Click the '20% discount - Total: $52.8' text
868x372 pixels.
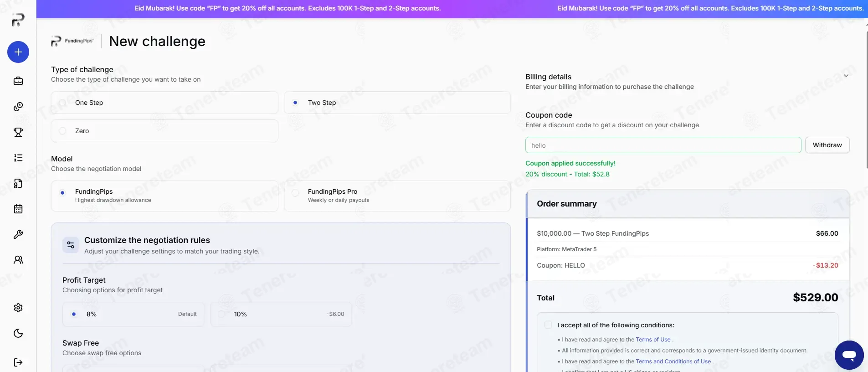(567, 174)
